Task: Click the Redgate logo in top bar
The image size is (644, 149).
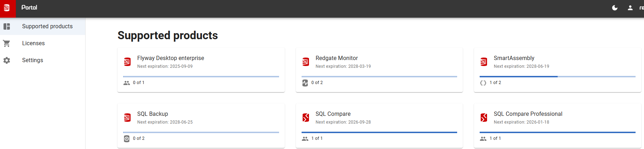Action: 7,8
